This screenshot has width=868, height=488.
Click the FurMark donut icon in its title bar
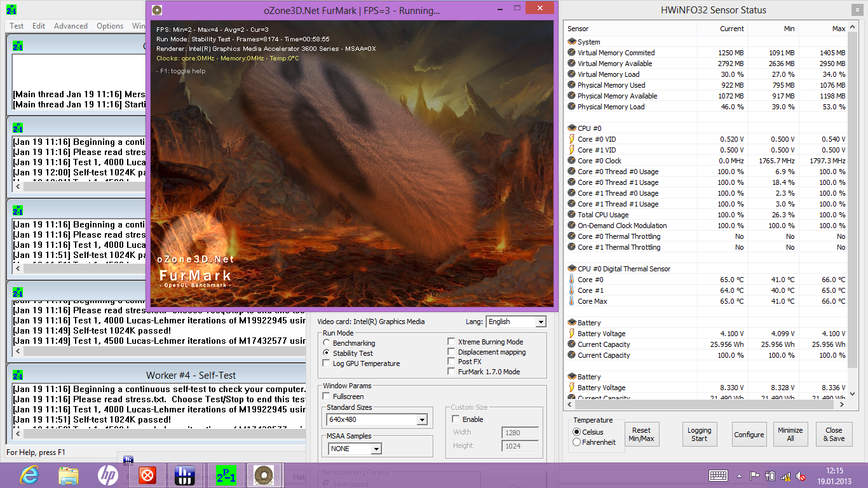tap(157, 10)
